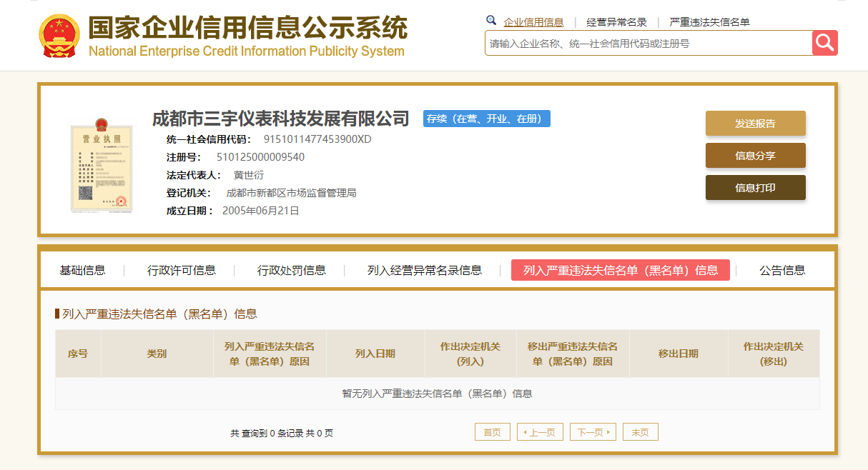Open the 列入经营异常名录信息 tab
Viewport: 868px width, 470px height.
tap(425, 270)
